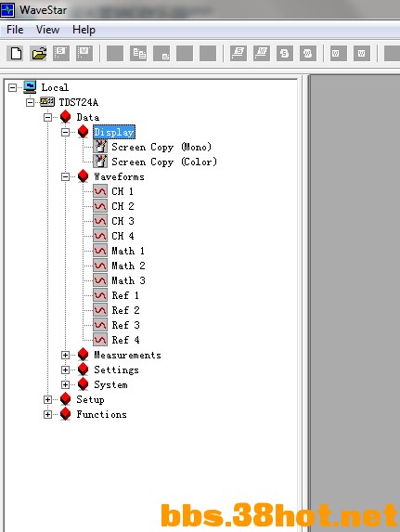Expand the System tree node
400x532 pixels.
(x=66, y=384)
